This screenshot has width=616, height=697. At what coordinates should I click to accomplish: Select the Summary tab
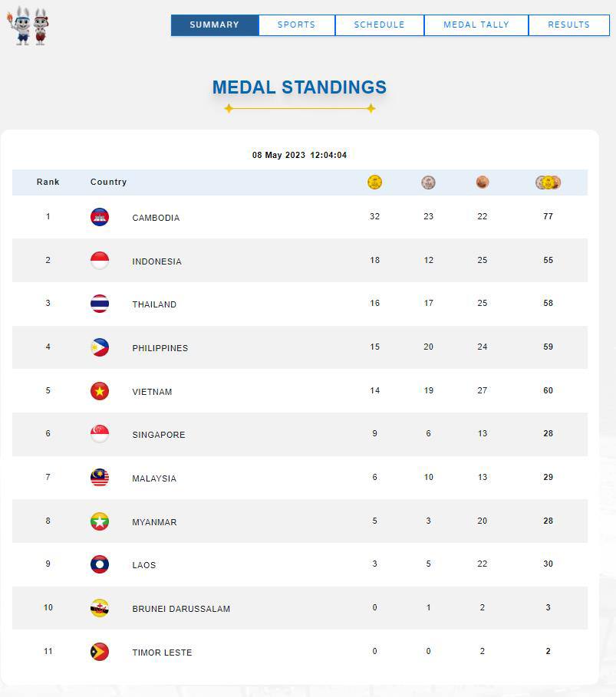214,25
